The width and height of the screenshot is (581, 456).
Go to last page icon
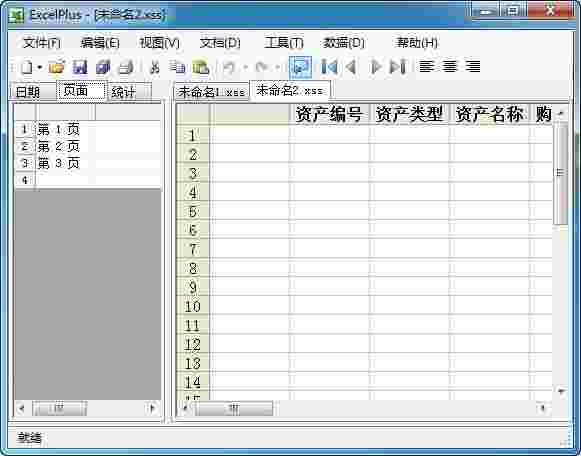point(399,67)
